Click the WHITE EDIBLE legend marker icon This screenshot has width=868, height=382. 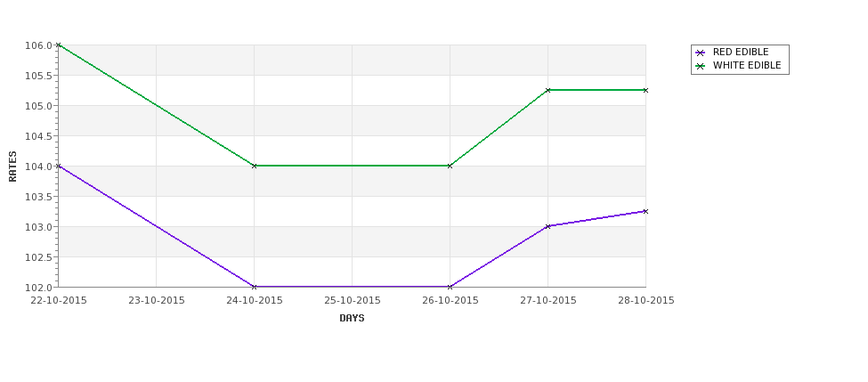pos(701,66)
